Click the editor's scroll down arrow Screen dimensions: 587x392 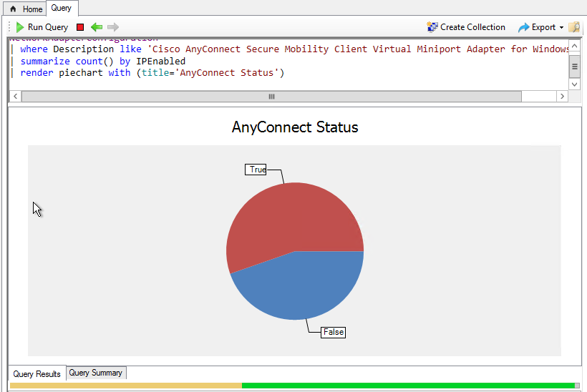tap(575, 84)
